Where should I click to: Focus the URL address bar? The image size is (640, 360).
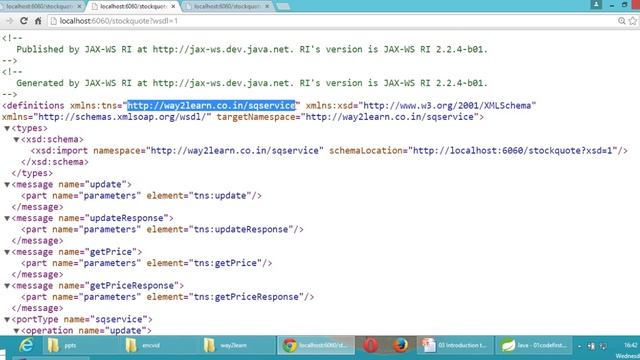[x=331, y=21]
